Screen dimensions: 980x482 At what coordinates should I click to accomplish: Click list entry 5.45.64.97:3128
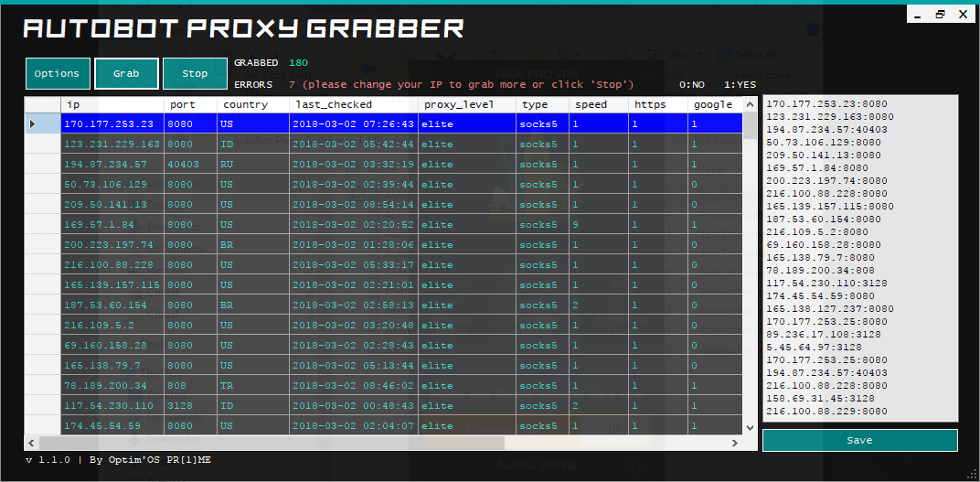click(814, 347)
